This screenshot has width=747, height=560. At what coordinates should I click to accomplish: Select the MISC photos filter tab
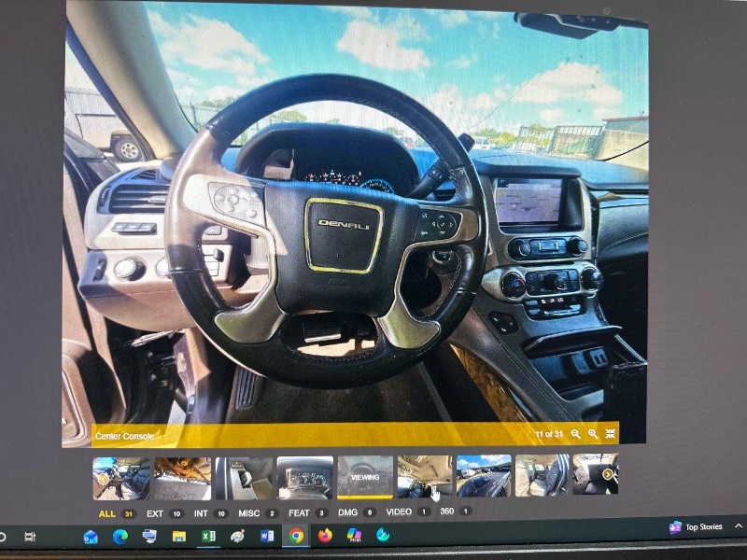[258, 512]
